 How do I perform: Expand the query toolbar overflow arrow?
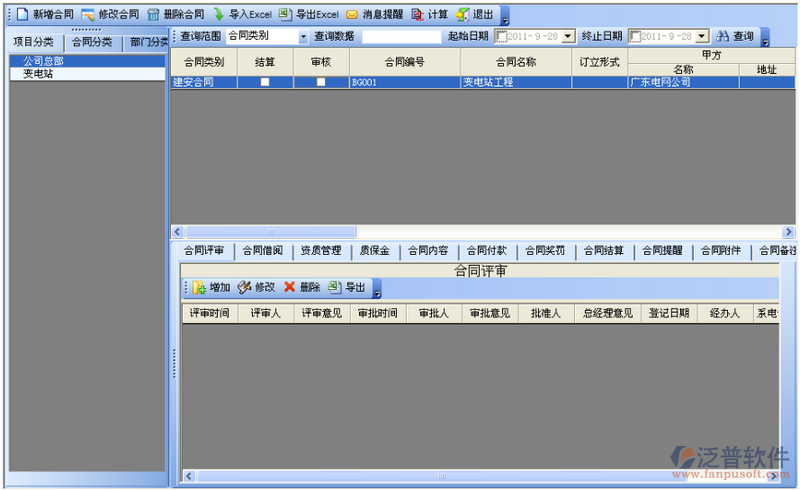[x=765, y=37]
